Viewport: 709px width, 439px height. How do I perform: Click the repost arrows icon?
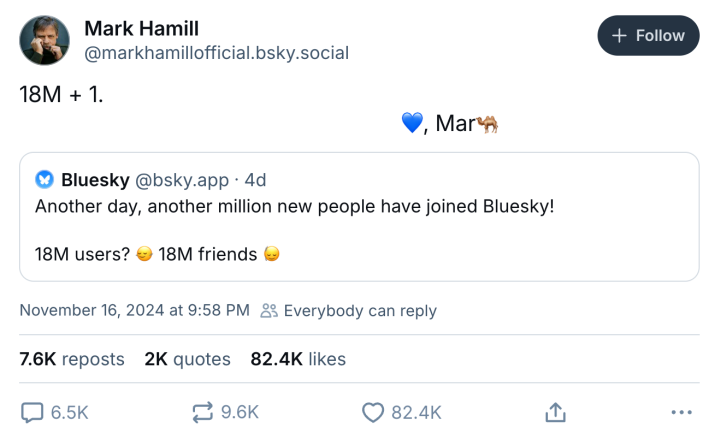202,412
